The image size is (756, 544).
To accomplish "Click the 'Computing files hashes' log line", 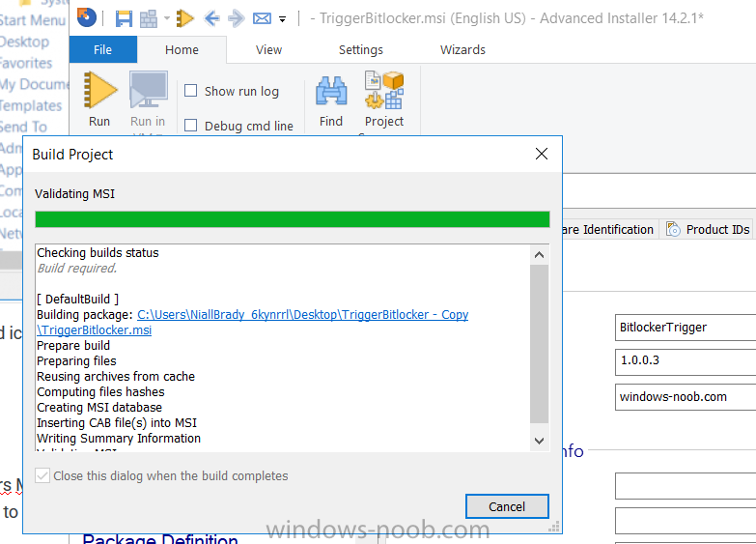I will 100,392.
